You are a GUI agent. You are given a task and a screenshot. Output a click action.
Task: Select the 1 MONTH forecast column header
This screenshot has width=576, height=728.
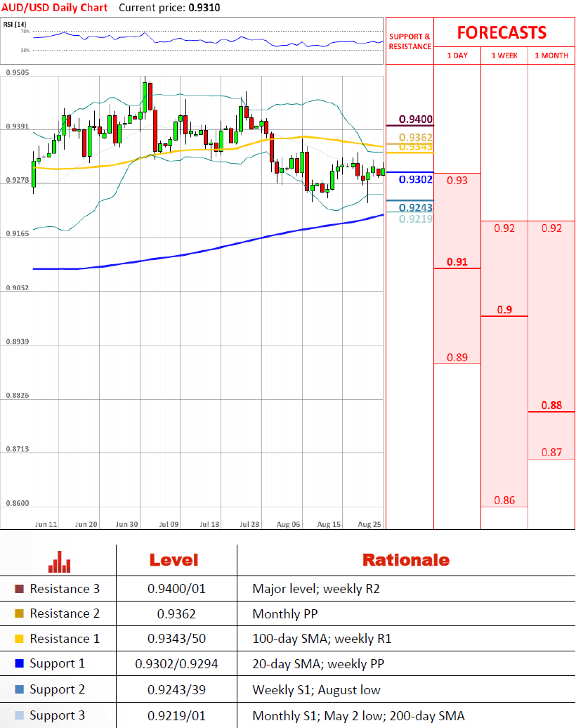tap(551, 56)
